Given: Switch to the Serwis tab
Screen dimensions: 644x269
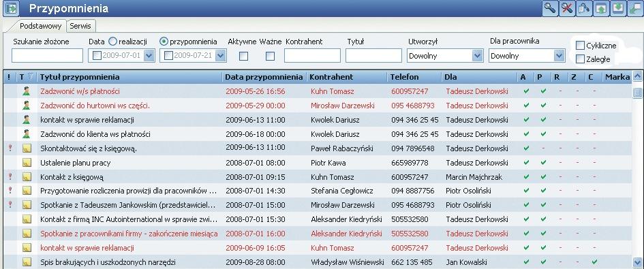Looking at the screenshot, I should (x=81, y=25).
